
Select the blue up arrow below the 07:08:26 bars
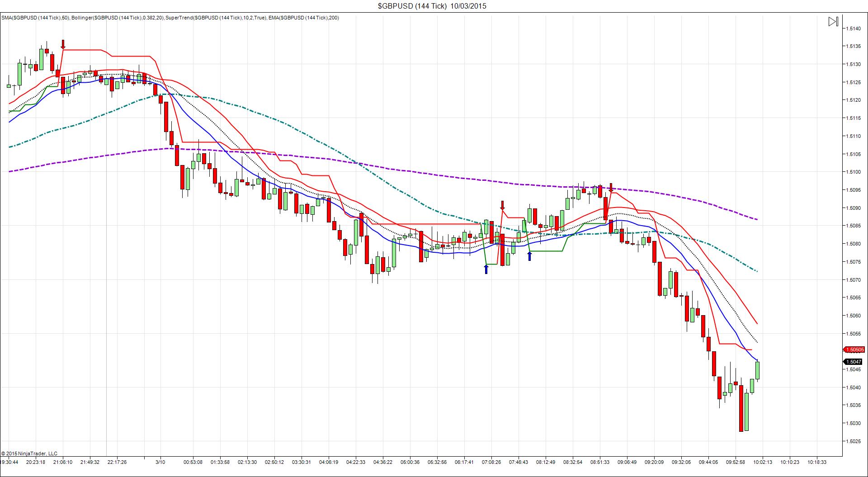click(486, 269)
